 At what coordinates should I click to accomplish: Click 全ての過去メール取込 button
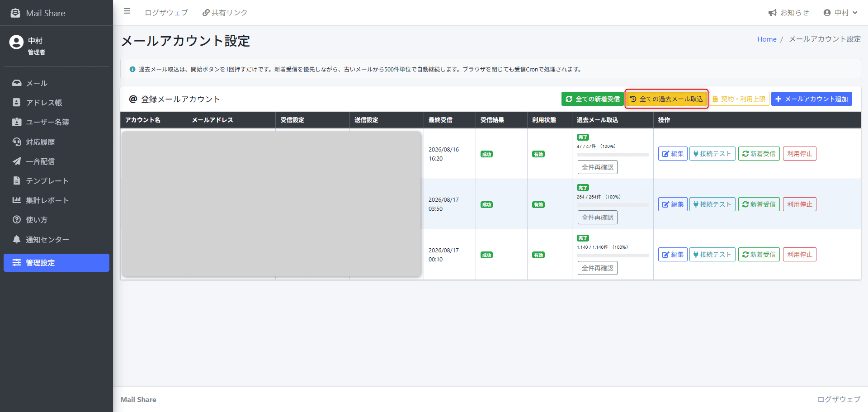tap(666, 99)
